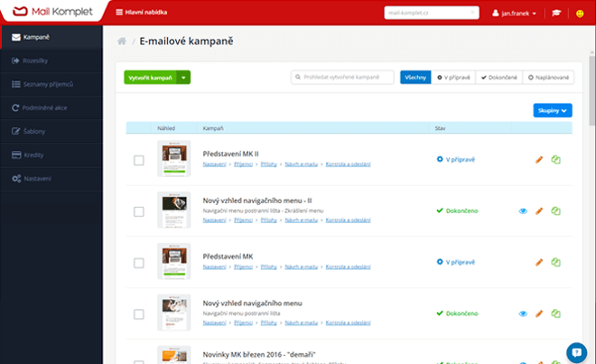Go to Seznamy příjemců
The image size is (596, 364).
[x=51, y=84]
